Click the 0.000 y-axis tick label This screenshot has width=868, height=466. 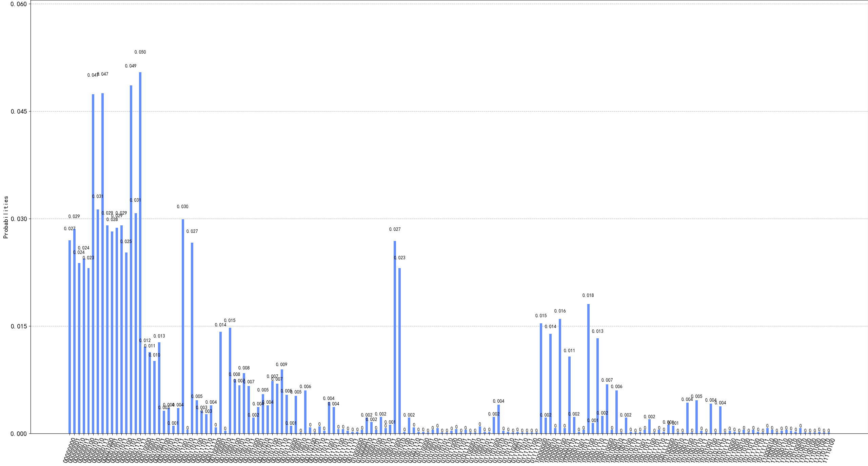click(x=19, y=434)
